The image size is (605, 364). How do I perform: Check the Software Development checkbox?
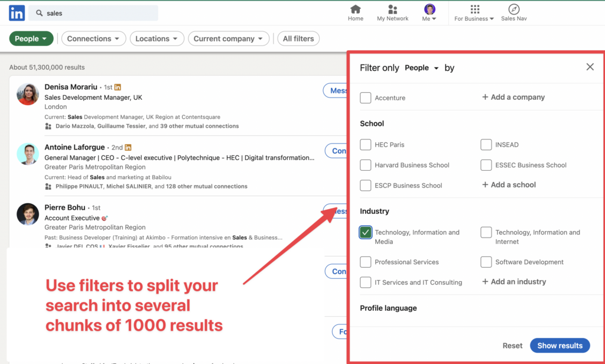[486, 262]
